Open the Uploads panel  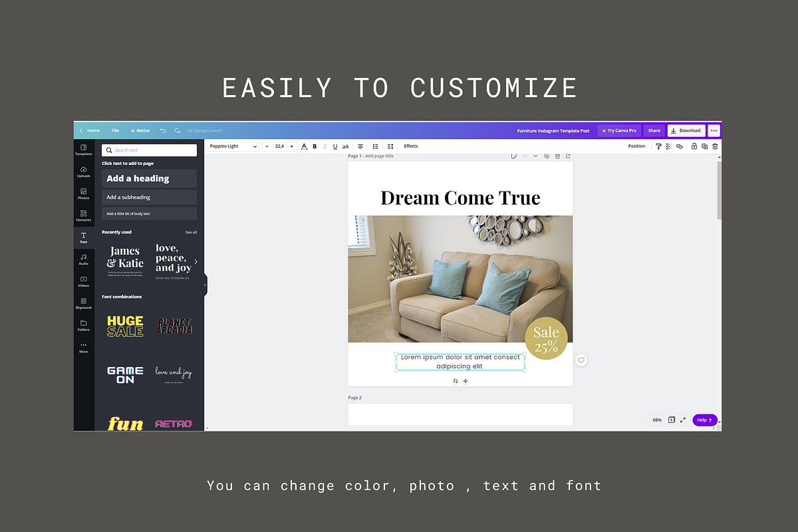pyautogui.click(x=84, y=172)
